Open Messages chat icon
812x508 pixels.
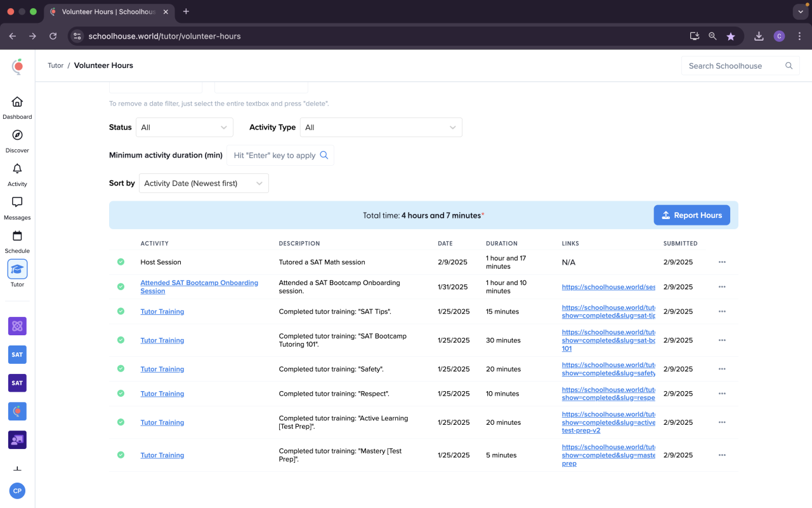[x=17, y=203]
